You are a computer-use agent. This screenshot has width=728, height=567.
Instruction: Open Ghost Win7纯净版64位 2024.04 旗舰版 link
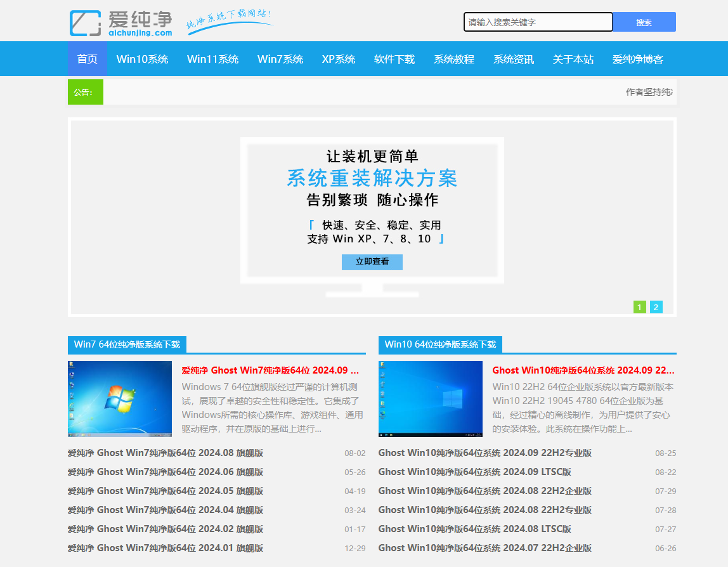click(x=166, y=510)
